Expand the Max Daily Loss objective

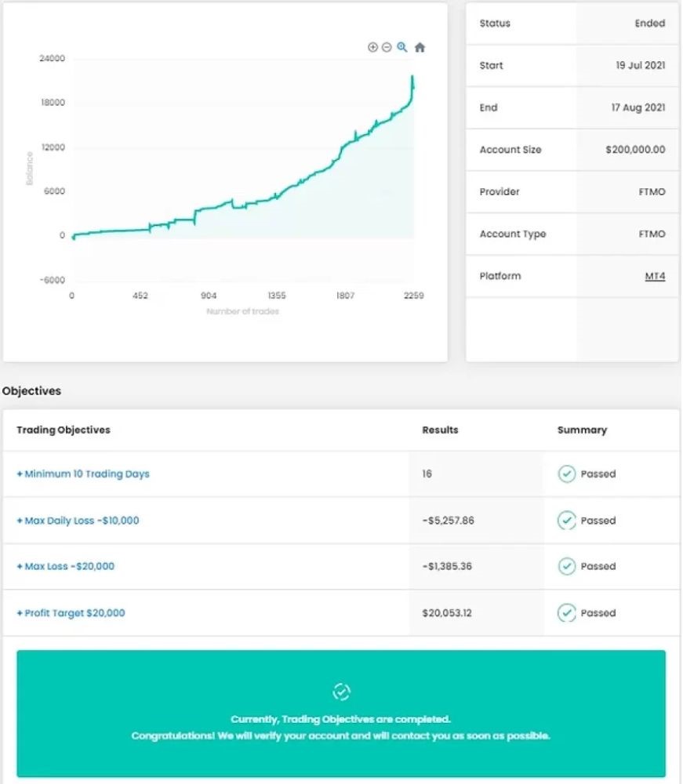[x=78, y=521]
